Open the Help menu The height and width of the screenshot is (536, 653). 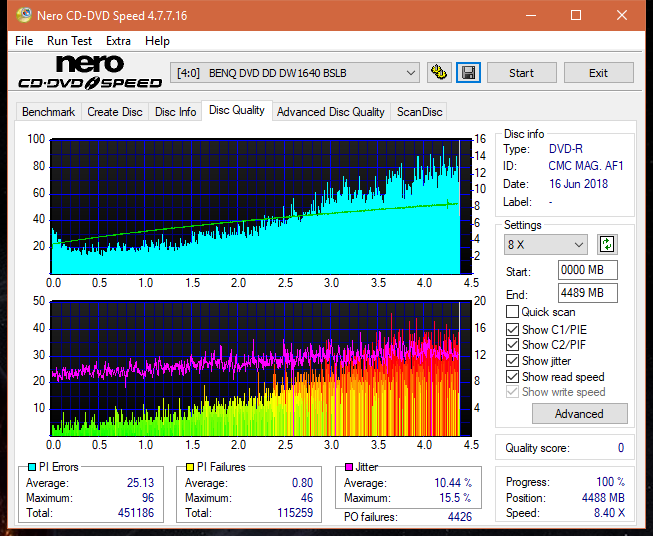coord(157,41)
